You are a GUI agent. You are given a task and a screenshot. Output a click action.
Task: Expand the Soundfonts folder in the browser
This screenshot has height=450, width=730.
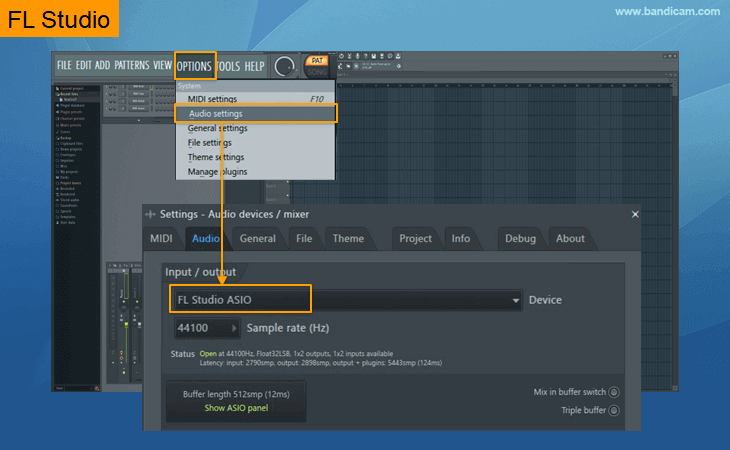[67, 206]
